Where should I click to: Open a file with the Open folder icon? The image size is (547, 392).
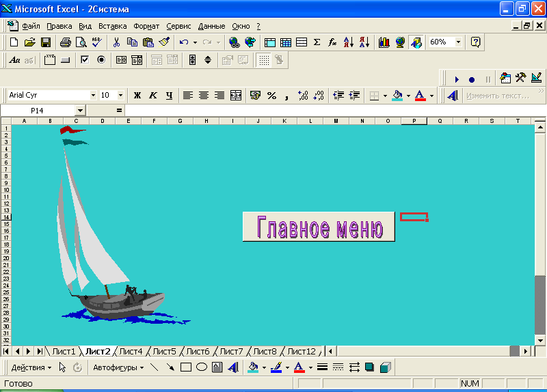pyautogui.click(x=29, y=42)
